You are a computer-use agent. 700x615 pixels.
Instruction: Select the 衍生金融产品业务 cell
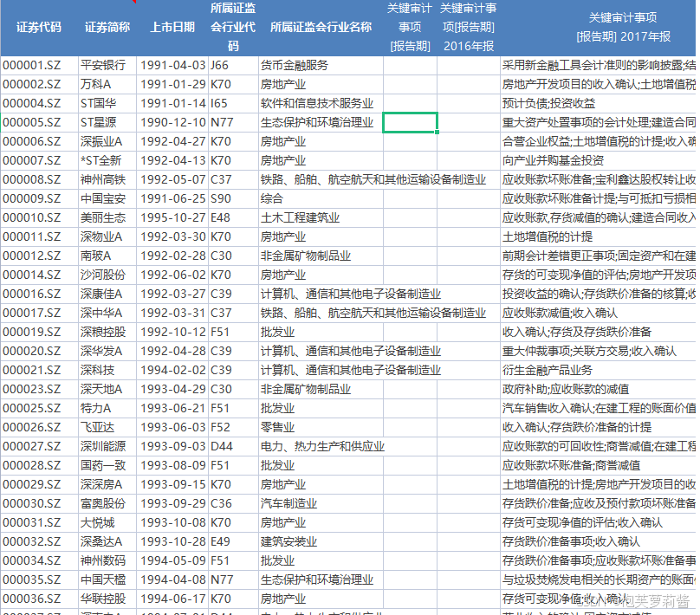[598, 370]
